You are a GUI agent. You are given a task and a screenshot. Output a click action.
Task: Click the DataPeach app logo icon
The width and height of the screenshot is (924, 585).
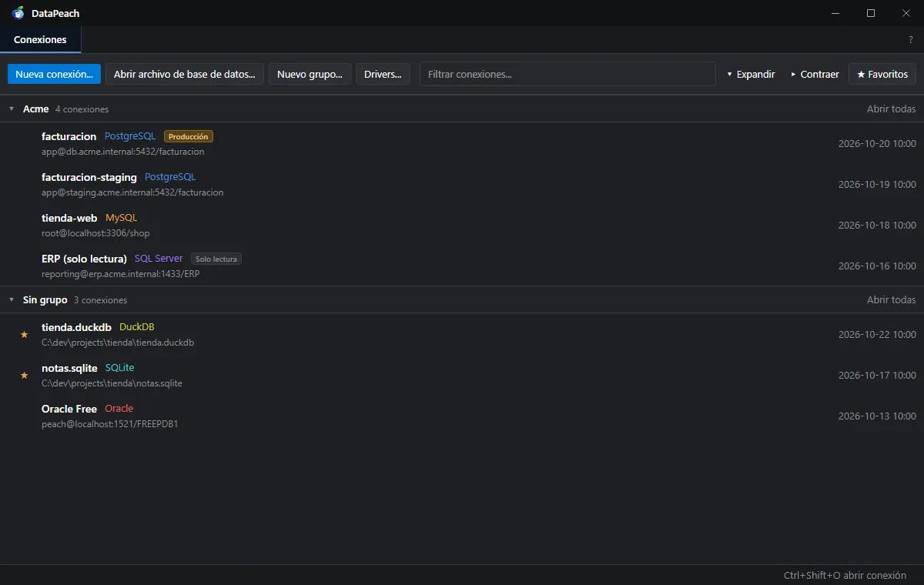(x=18, y=13)
